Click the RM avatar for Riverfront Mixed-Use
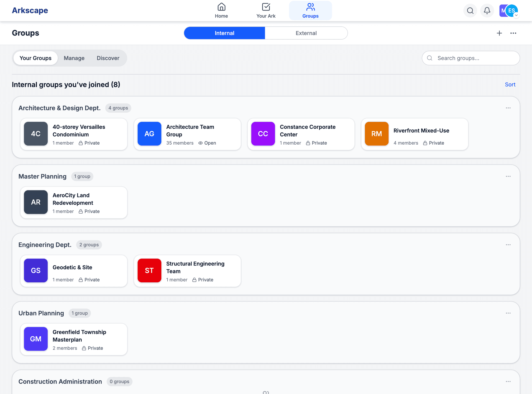The image size is (532, 394). pyautogui.click(x=376, y=134)
